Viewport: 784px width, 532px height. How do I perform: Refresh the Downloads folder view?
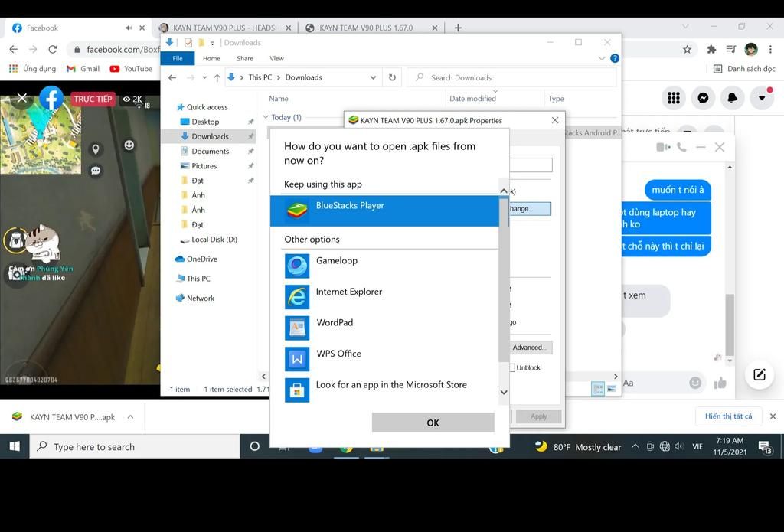(x=393, y=77)
